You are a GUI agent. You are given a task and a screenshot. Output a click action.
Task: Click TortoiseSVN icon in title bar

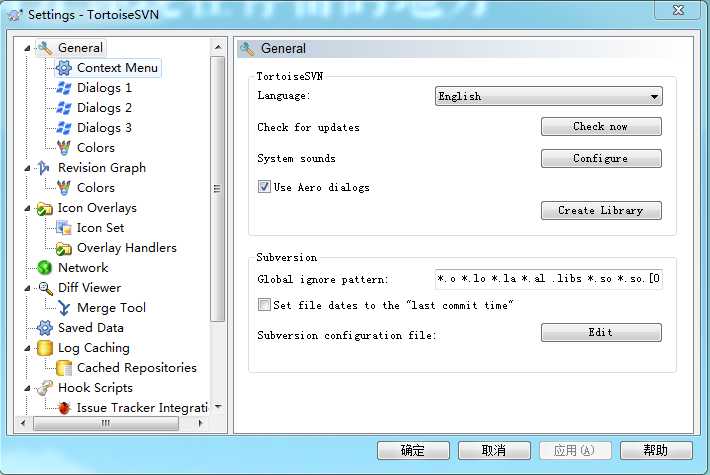coord(15,14)
